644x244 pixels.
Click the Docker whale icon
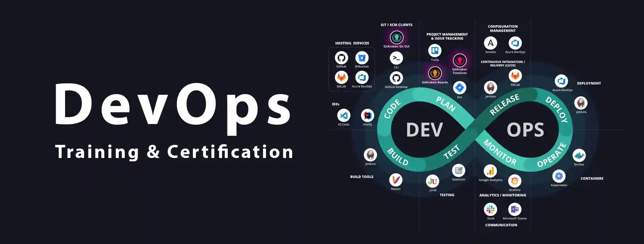579,156
